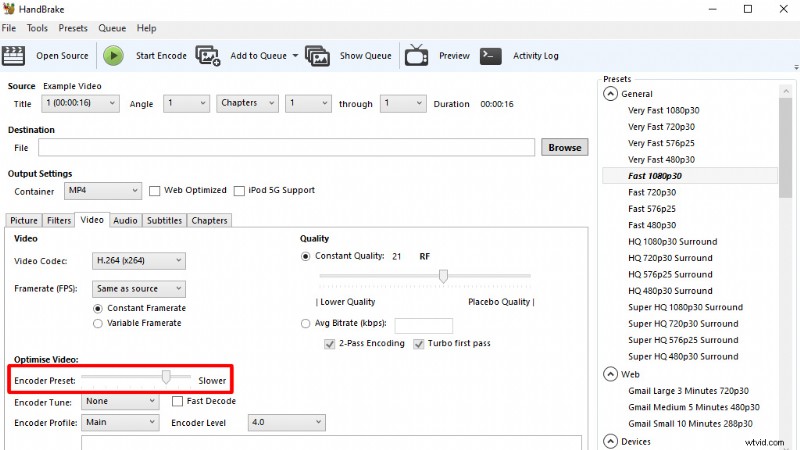800x450 pixels.
Task: Switch to the Filters tab
Action: (59, 220)
